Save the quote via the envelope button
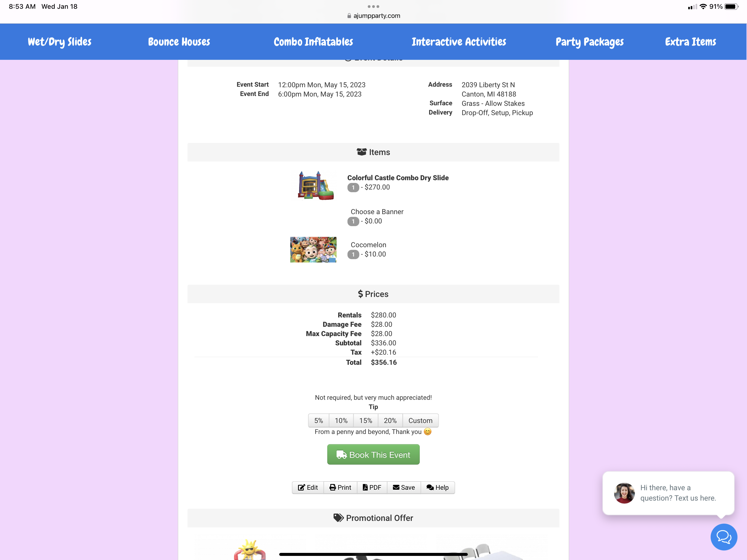This screenshot has height=560, width=747. 404,487
